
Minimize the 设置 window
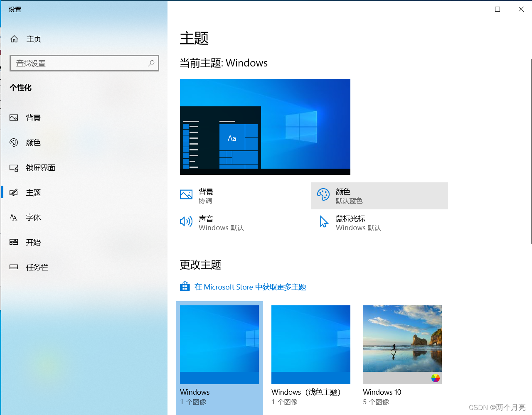click(x=474, y=9)
